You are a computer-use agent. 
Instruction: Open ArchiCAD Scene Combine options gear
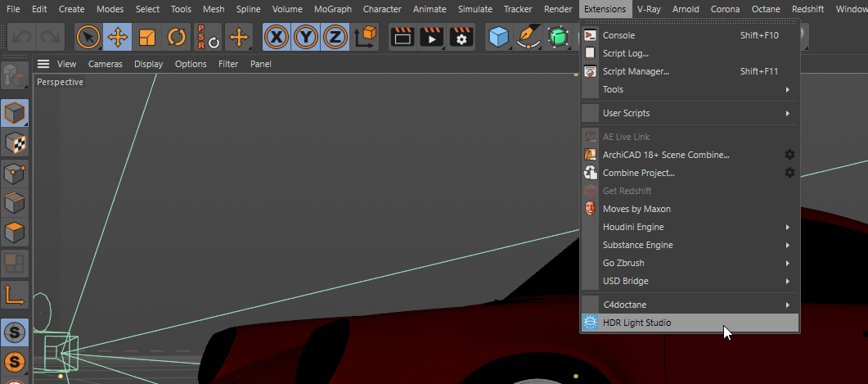coord(790,155)
